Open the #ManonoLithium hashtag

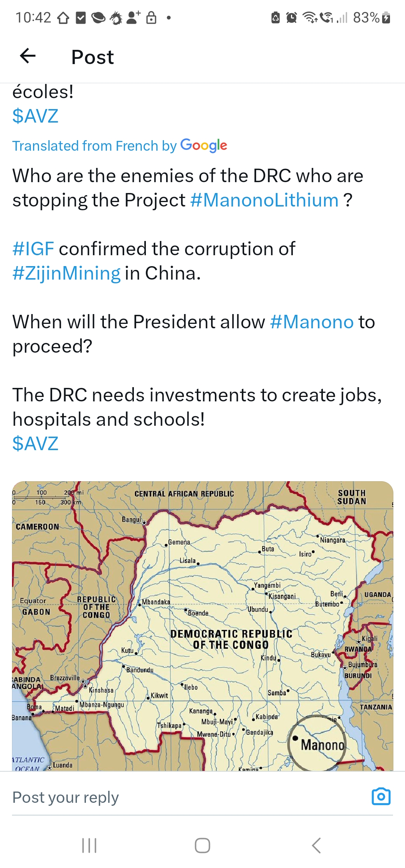point(264,200)
